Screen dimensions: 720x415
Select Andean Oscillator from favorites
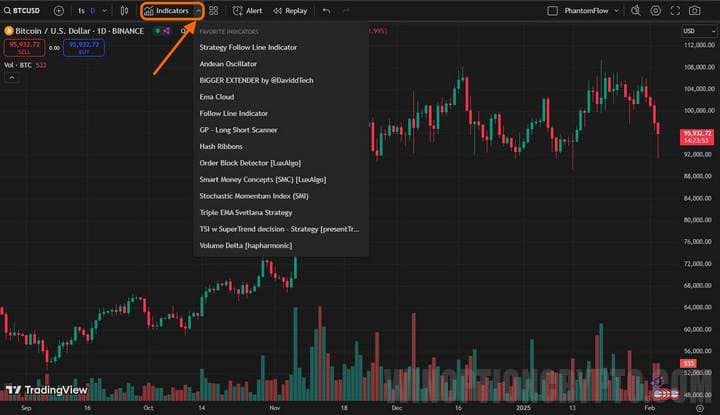point(228,64)
